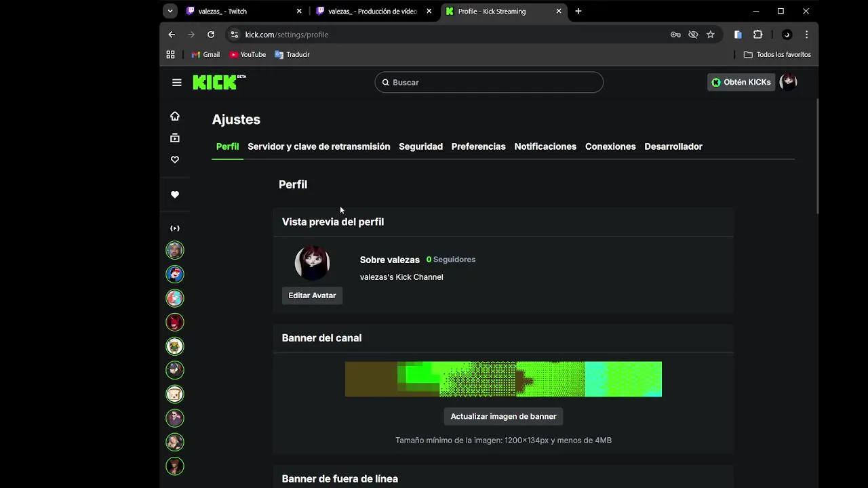Click the address bar URL

[287, 35]
